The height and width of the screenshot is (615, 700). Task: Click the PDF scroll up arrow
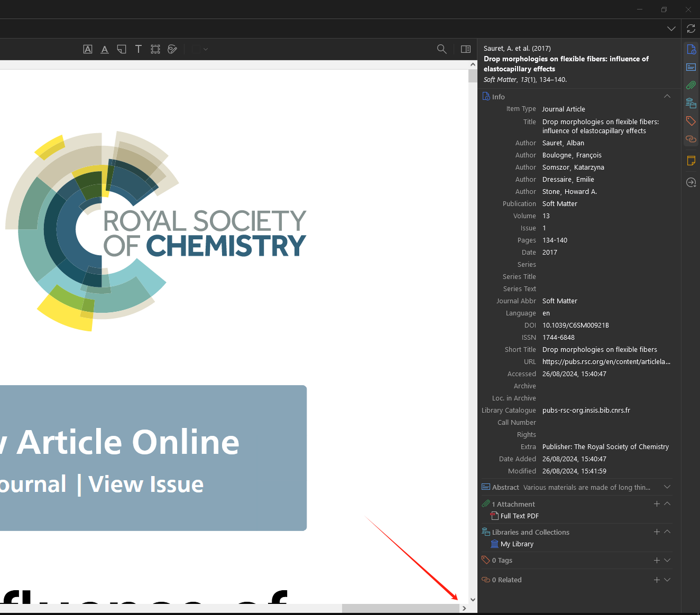click(473, 64)
